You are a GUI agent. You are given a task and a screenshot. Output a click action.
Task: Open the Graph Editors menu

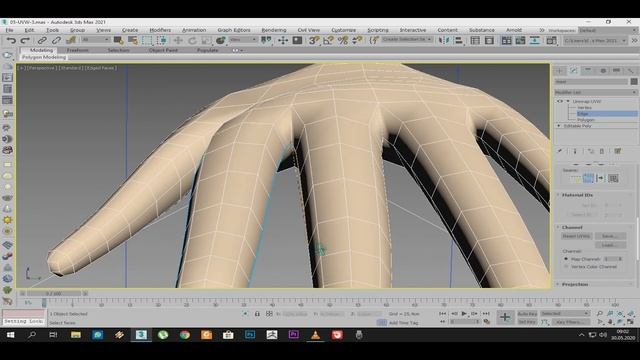[234, 30]
